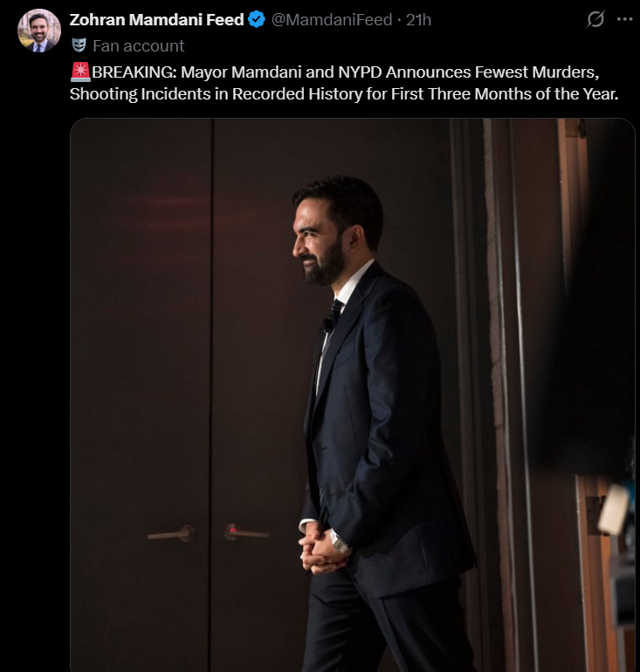The image size is (640, 672).
Task: Click the blue verified checkmark badge
Action: click(x=257, y=20)
